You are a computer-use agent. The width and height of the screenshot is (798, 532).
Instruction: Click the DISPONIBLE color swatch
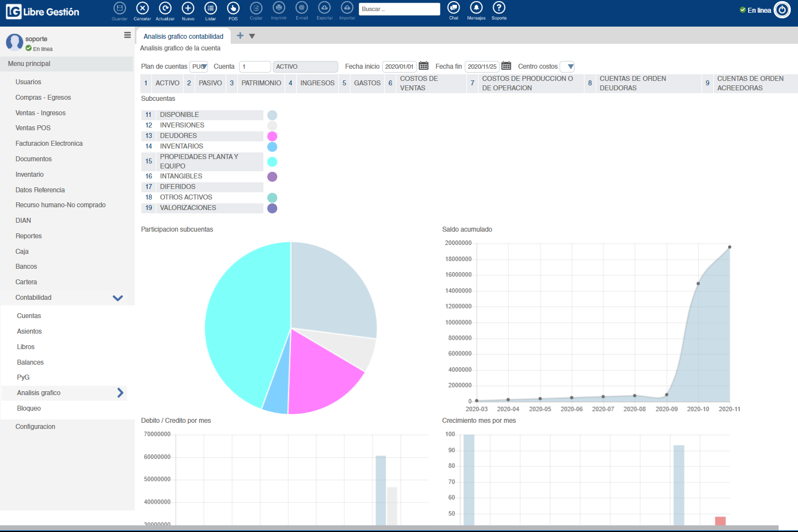(x=272, y=115)
